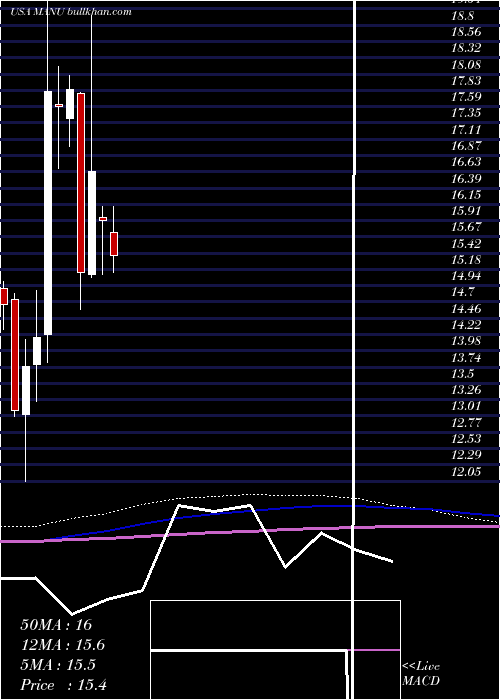Screen dimensions: 500x700
Task: Click the 12.53 price axis label
Action: tap(466, 438)
